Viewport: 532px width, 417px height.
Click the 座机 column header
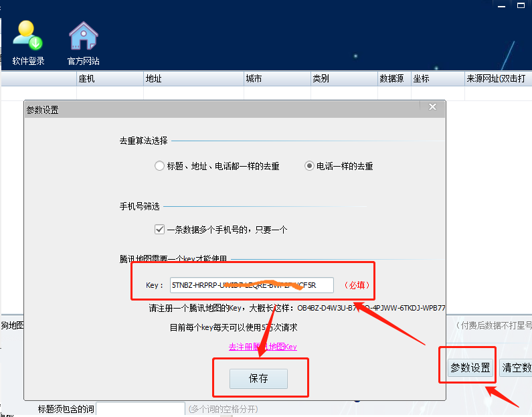point(110,79)
